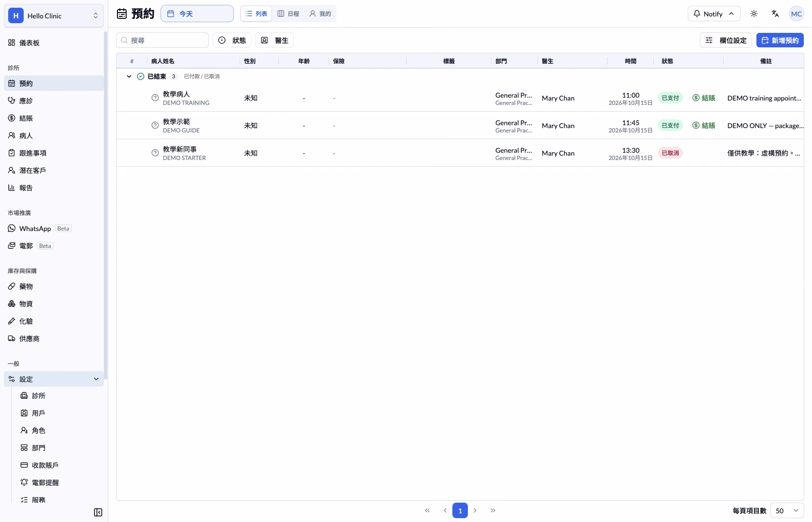
Task: Open 部門 departments settings item
Action: 60,448
